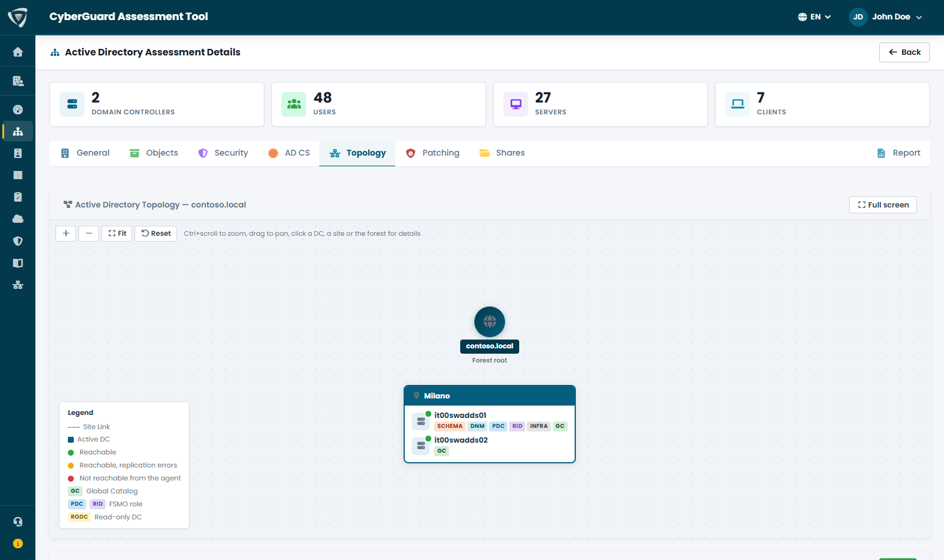This screenshot has height=560, width=944.
Task: Open the headset support icon
Action: (18, 522)
